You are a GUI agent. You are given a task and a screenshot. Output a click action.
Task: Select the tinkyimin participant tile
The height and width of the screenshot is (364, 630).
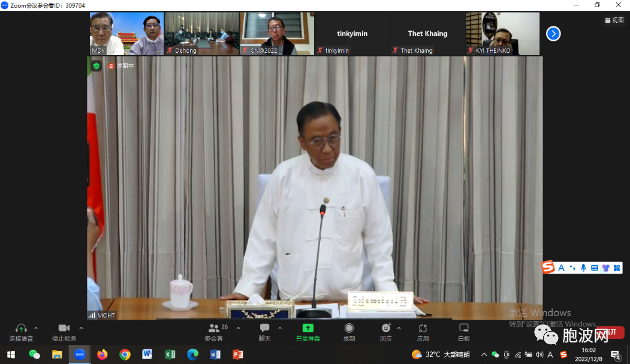352,34
